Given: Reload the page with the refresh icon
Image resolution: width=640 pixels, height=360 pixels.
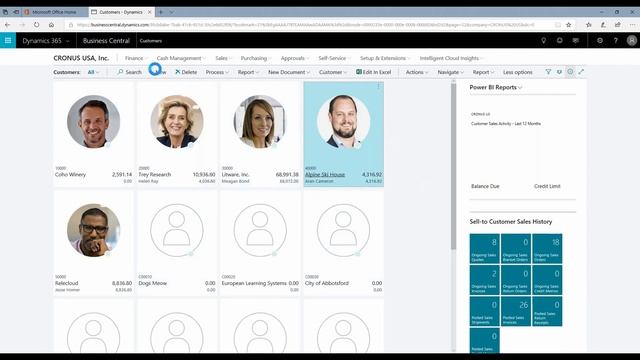Looking at the screenshot, I should coord(37,25).
